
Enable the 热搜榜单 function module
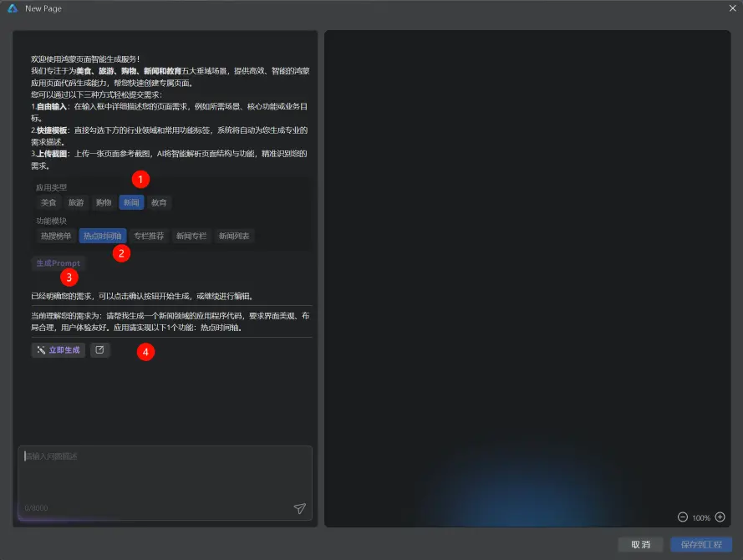pyautogui.click(x=55, y=236)
